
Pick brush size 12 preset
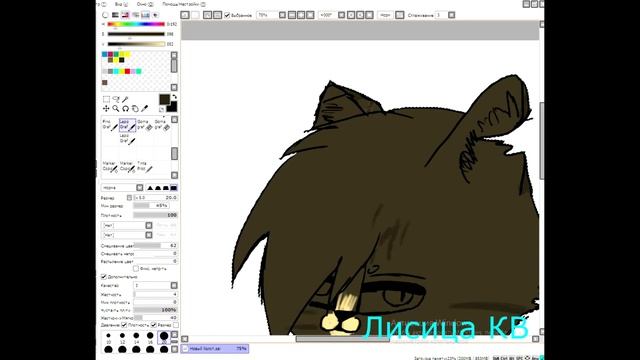point(122,338)
